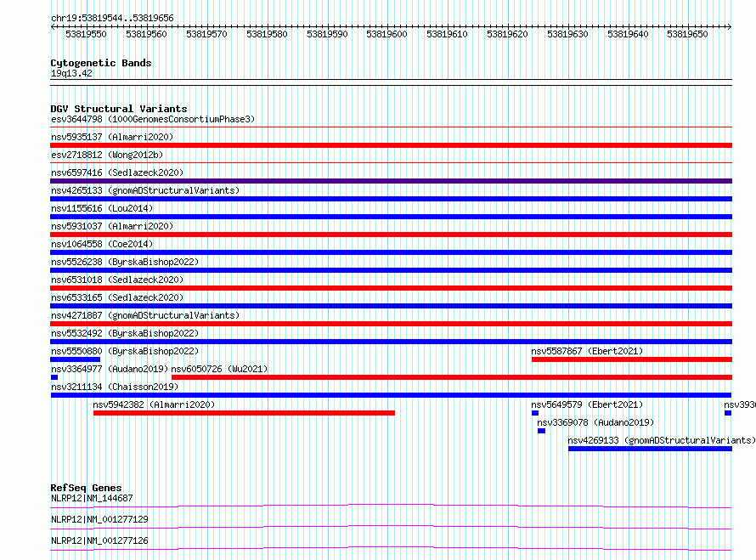Viewport: 756px width, 560px height.
Task: Open the esv2718812 (Wong2012b) variant
Action: [x=107, y=155]
